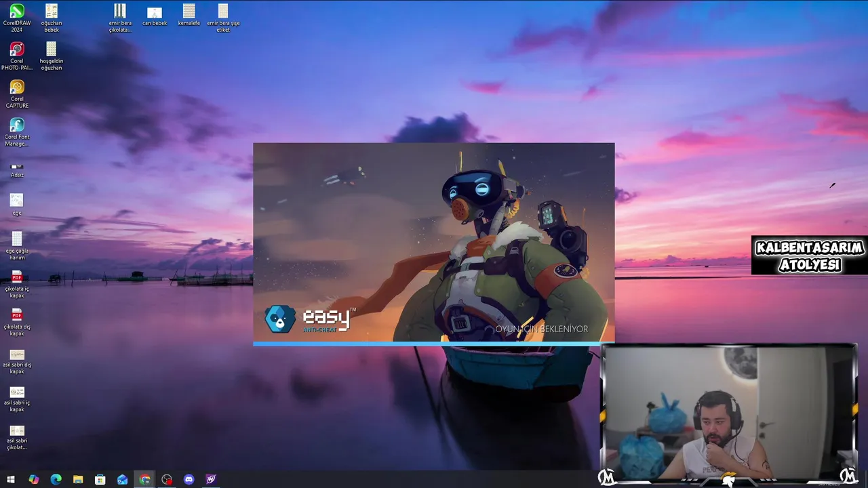
Task: Click the Easy Anti-Cheat logo on splash
Action: (310, 319)
